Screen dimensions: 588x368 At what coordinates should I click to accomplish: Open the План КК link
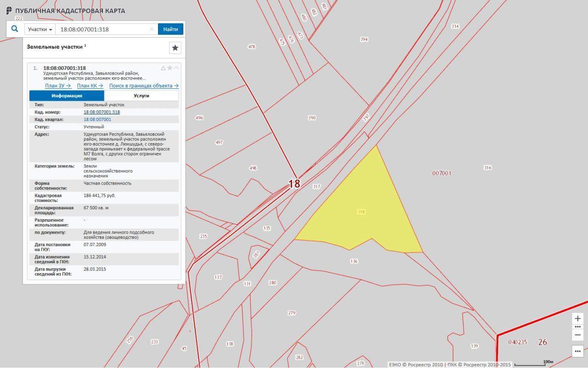(x=90, y=86)
